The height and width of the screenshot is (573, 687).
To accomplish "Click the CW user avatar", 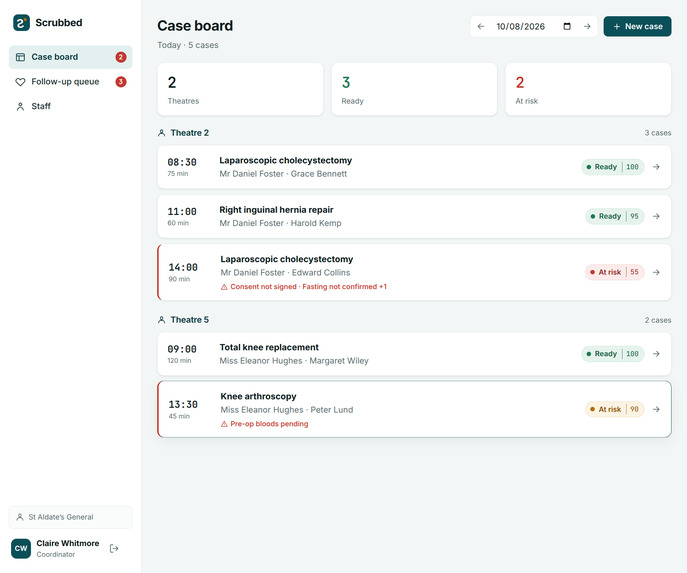I will click(x=21, y=548).
